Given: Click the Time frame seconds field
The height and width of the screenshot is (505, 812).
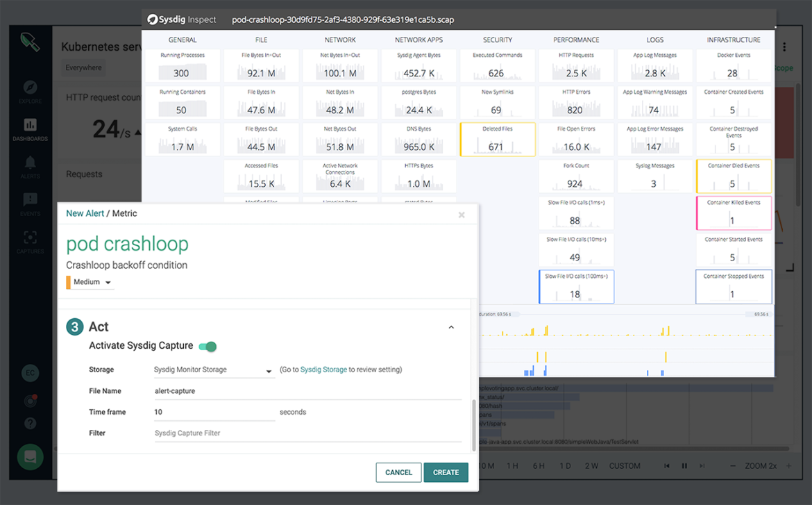Looking at the screenshot, I should [x=214, y=412].
